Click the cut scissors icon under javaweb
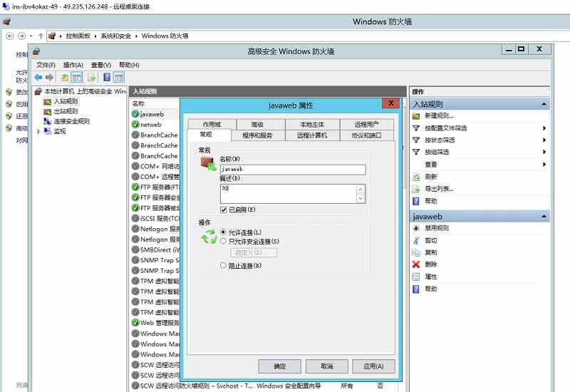The image size is (570, 392). pos(416,240)
